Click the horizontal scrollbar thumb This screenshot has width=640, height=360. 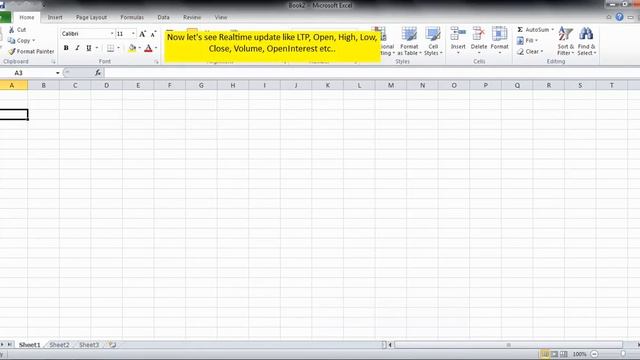coord(508,345)
